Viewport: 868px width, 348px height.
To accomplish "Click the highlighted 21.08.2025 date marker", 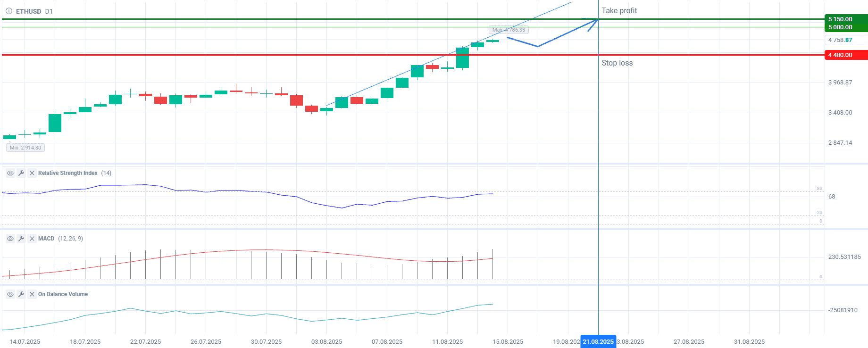I will click(598, 342).
